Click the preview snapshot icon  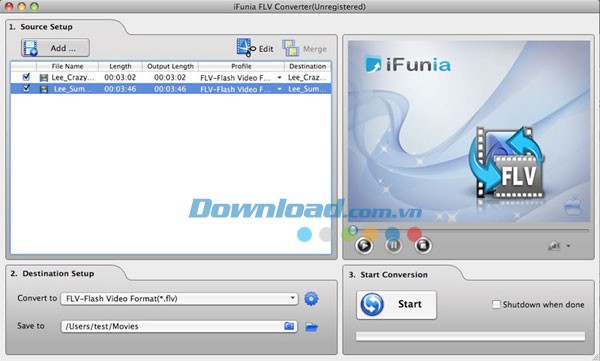point(554,245)
